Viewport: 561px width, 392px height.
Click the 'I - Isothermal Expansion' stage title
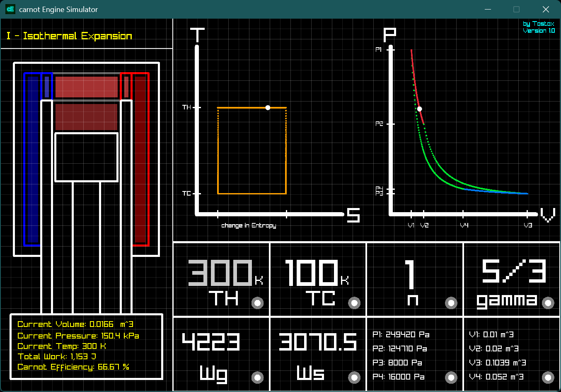[x=69, y=36]
